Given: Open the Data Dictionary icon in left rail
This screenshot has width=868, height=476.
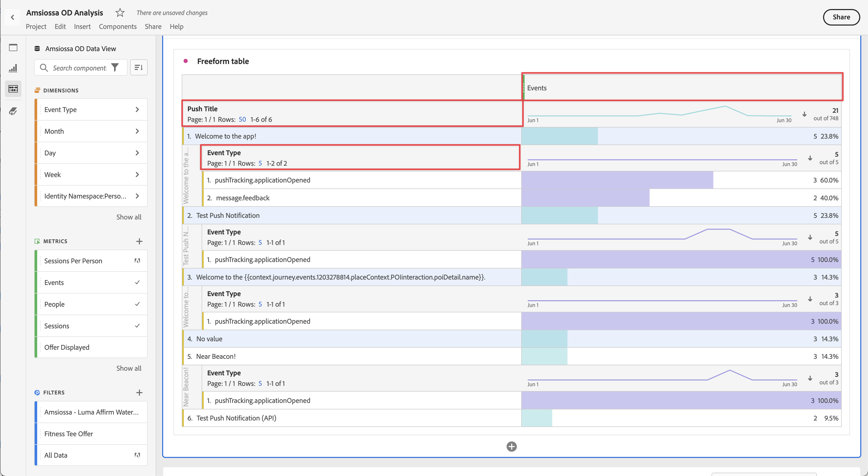Looking at the screenshot, I should tap(13, 111).
